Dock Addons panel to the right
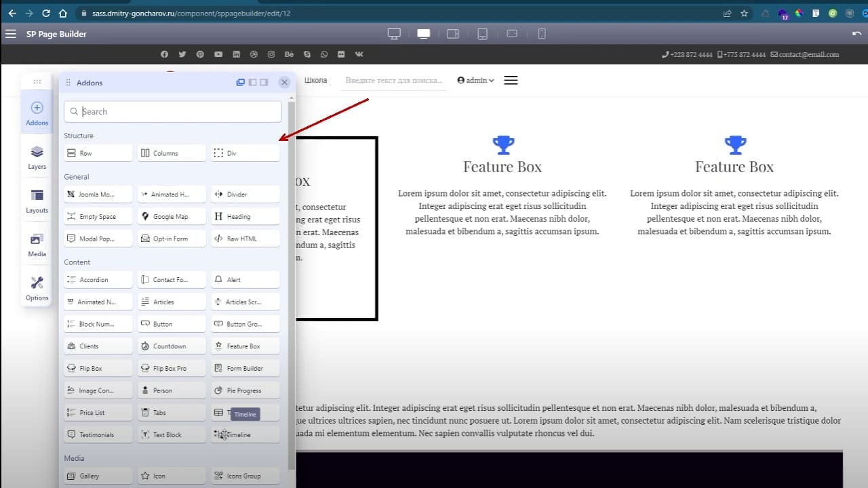Image resolution: width=868 pixels, height=488 pixels. [x=264, y=82]
